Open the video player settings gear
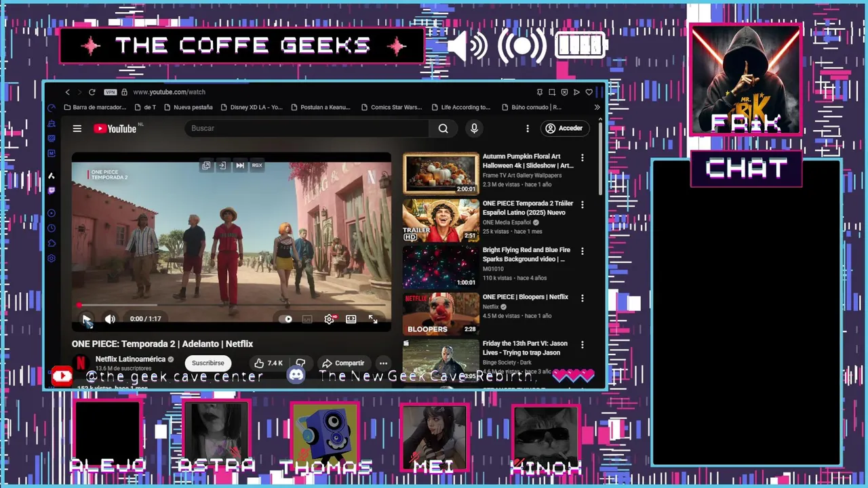Image resolution: width=868 pixels, height=488 pixels. click(x=329, y=319)
